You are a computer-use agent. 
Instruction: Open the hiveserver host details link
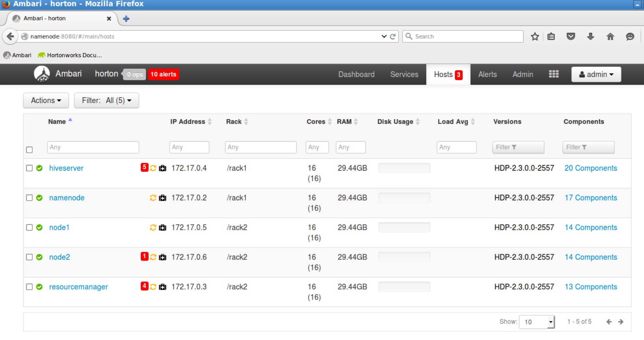(x=66, y=168)
